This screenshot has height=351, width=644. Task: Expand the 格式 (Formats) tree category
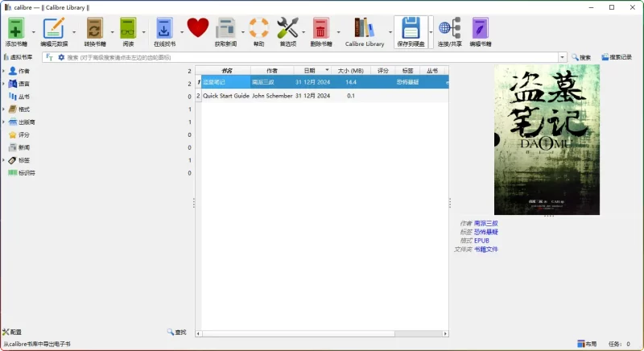coord(3,109)
